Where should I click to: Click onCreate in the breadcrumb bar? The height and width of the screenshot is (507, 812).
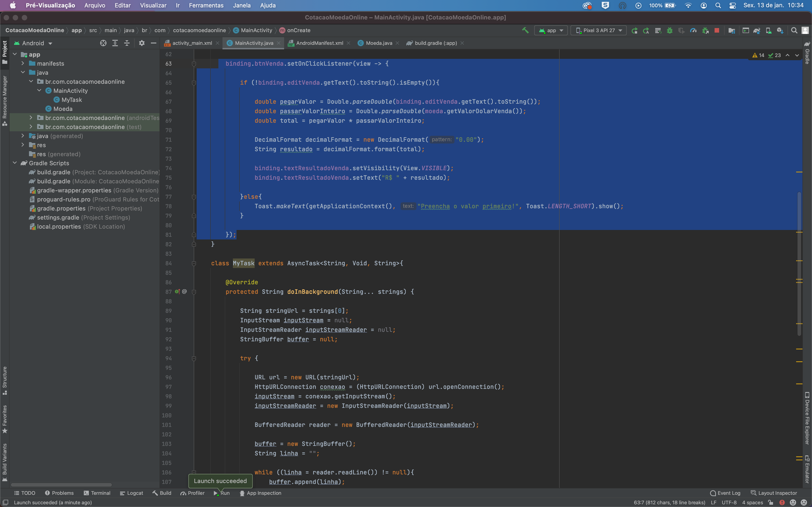(x=298, y=31)
